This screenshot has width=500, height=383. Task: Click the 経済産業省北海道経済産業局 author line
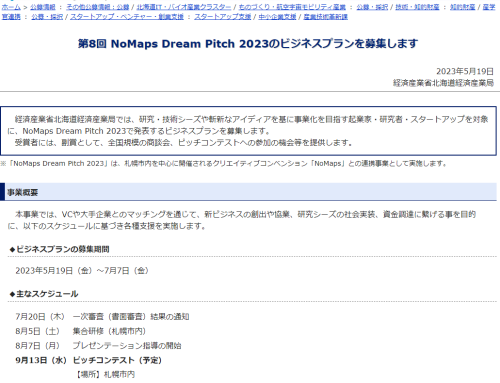tap(443, 83)
